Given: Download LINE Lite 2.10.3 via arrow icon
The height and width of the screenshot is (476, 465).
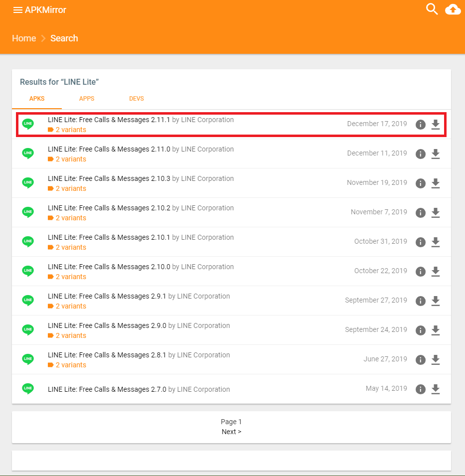Looking at the screenshot, I should pos(436,183).
